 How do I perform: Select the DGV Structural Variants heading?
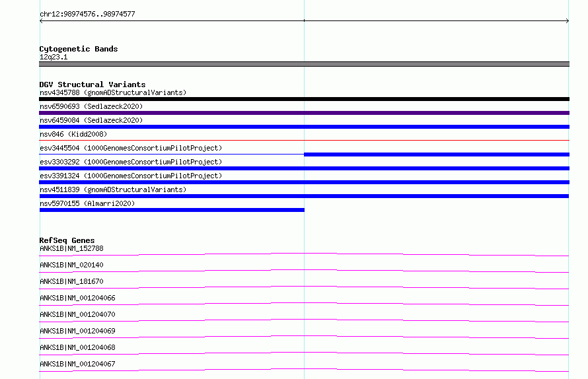92,85
